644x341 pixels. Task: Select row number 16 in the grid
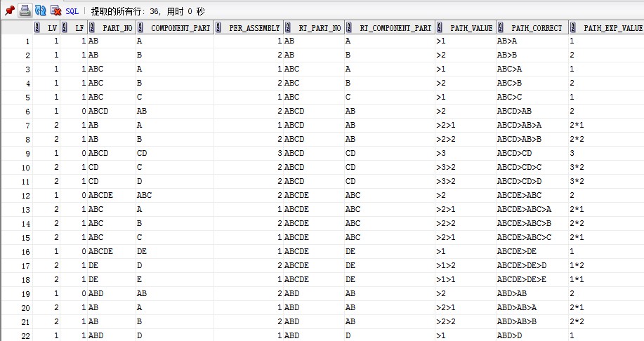18,252
